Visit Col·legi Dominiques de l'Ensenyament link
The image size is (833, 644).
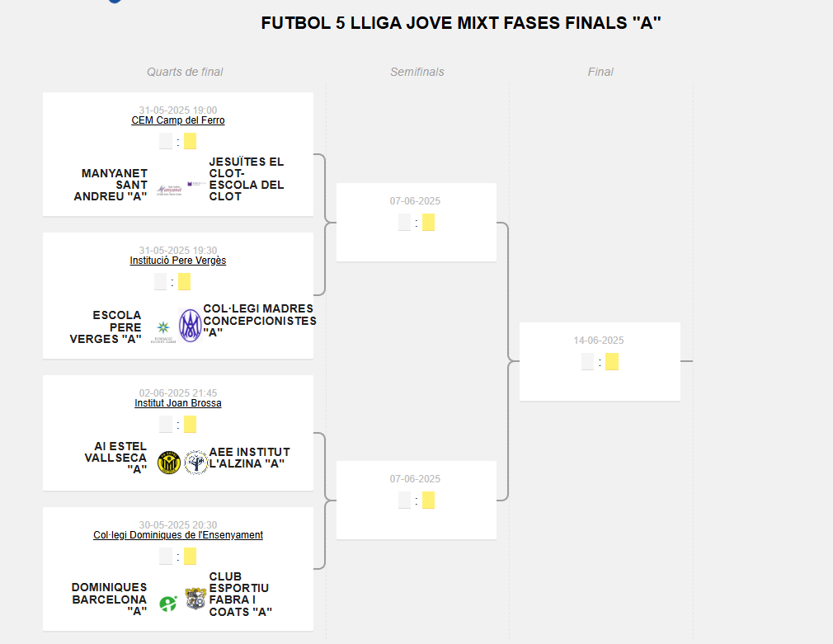pyautogui.click(x=178, y=535)
